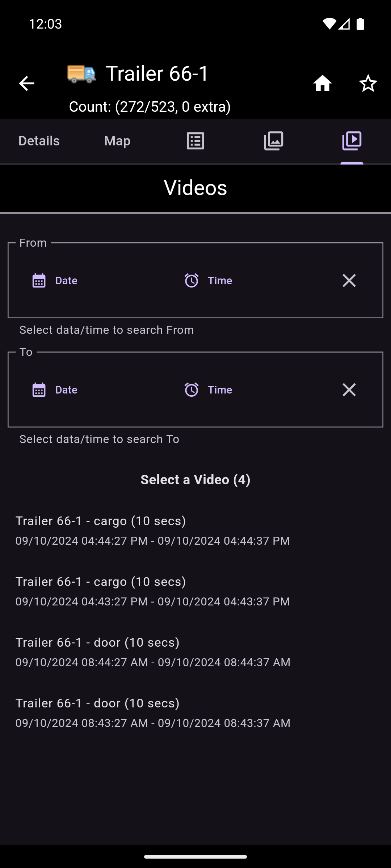Switch to the Map tab
Image resolution: width=391 pixels, height=868 pixels.
(117, 141)
